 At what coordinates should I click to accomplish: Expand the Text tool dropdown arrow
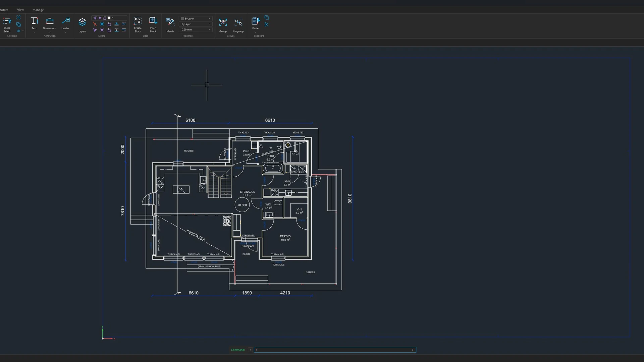point(34,32)
